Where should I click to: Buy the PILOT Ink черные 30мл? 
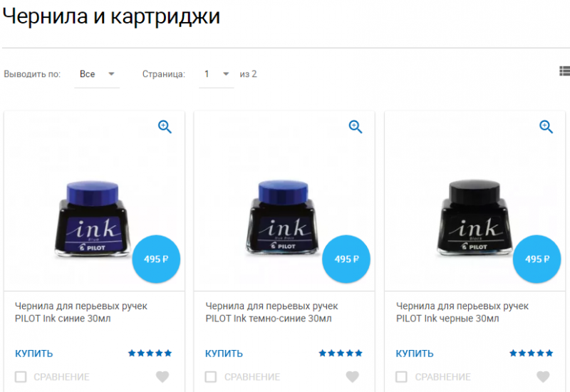pos(415,354)
